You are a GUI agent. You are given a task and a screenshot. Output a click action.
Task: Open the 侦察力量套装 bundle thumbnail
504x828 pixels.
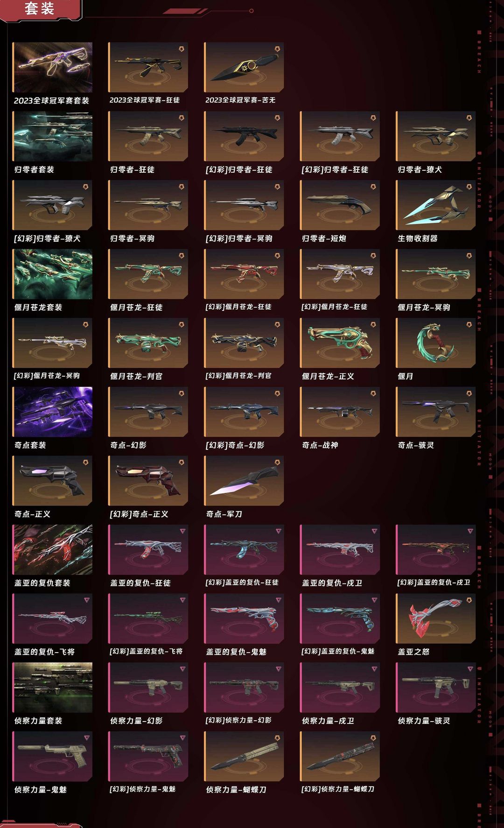pos(52,688)
